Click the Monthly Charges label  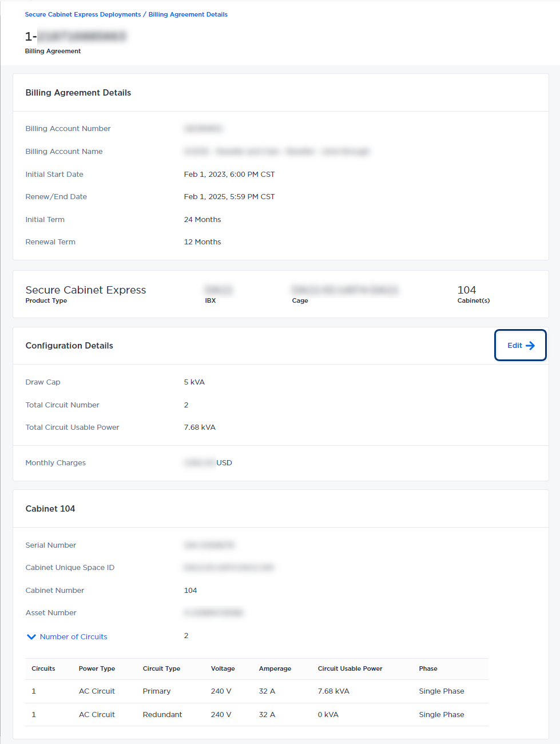tap(55, 463)
